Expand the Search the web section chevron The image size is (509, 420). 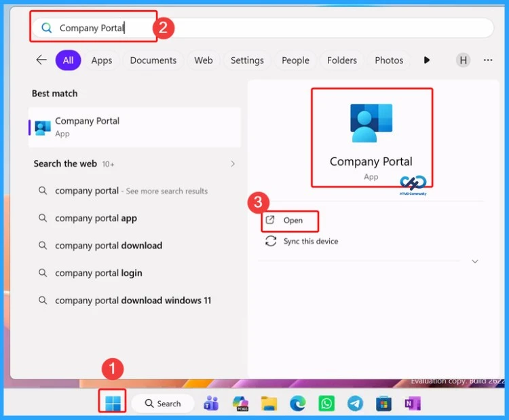(233, 164)
